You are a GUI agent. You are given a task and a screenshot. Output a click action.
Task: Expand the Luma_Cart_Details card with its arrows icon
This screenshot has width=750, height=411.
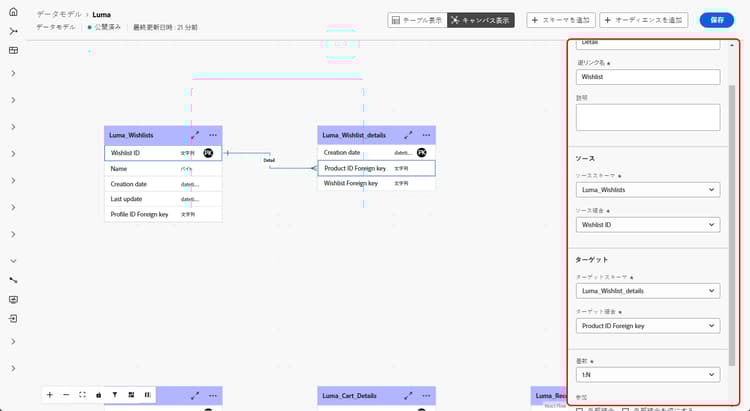click(x=408, y=396)
